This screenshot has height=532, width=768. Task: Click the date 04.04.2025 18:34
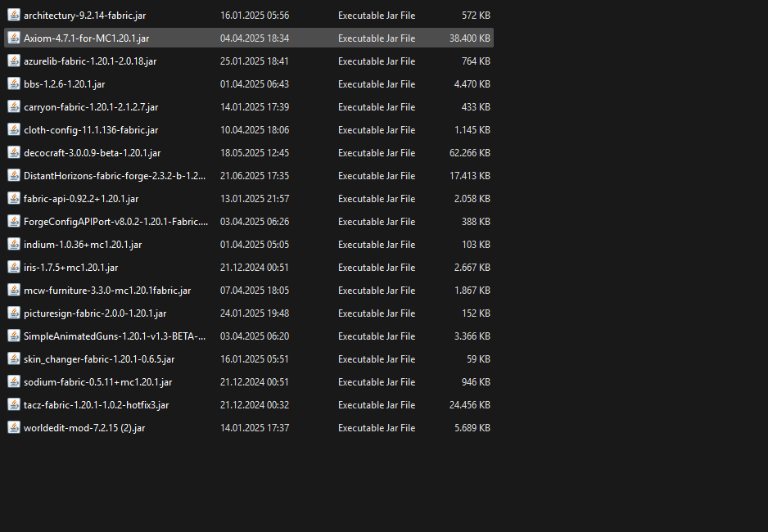[254, 38]
